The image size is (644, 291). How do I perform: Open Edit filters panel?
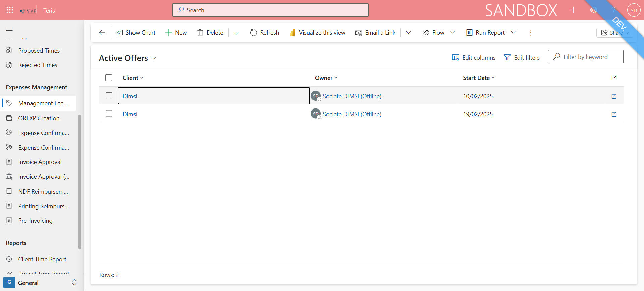point(522,57)
